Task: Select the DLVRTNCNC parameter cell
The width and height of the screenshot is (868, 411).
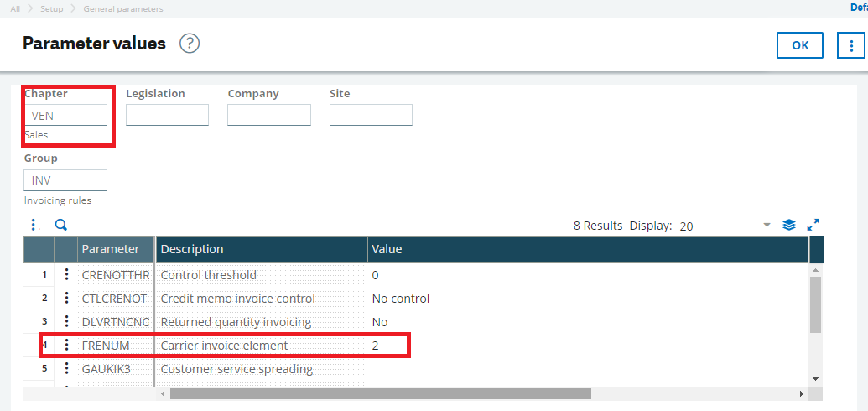Action: (117, 321)
